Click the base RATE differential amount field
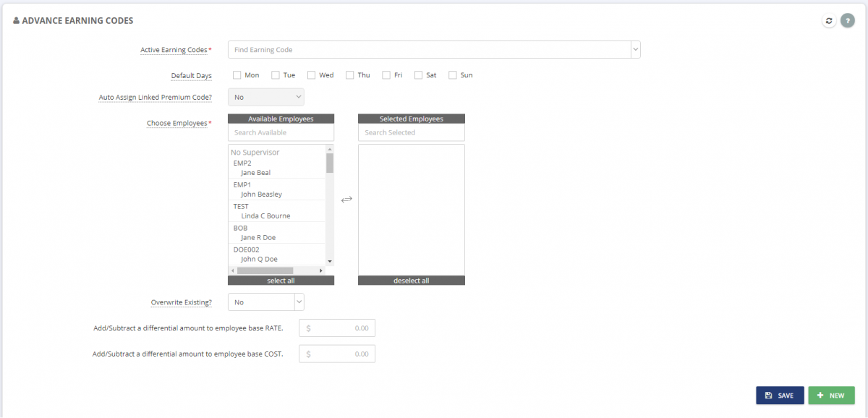This screenshot has height=418, width=868. [337, 328]
